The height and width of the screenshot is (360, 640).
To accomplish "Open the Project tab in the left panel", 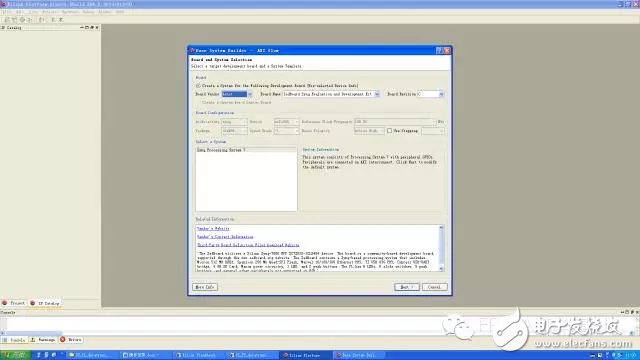I will click(13, 303).
